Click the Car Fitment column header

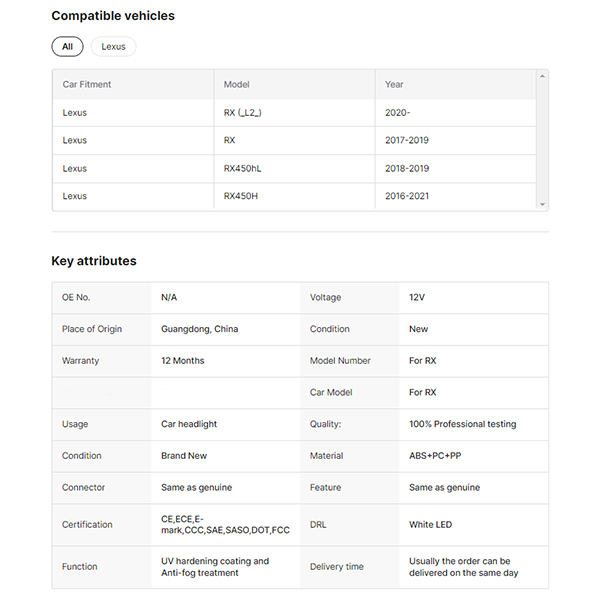(87, 85)
